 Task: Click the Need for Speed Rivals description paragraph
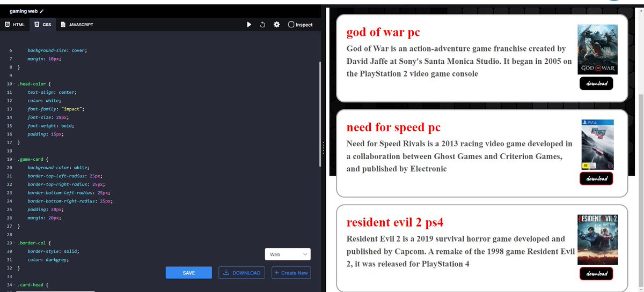tap(459, 156)
